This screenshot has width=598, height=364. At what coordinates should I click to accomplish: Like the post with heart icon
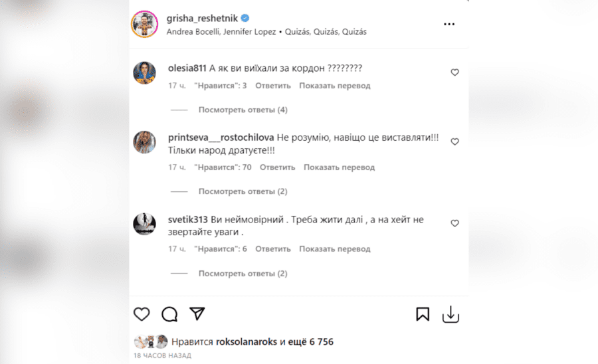coord(142,314)
